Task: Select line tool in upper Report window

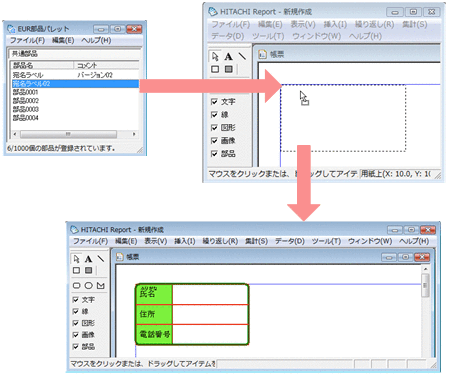Action: click(242, 56)
